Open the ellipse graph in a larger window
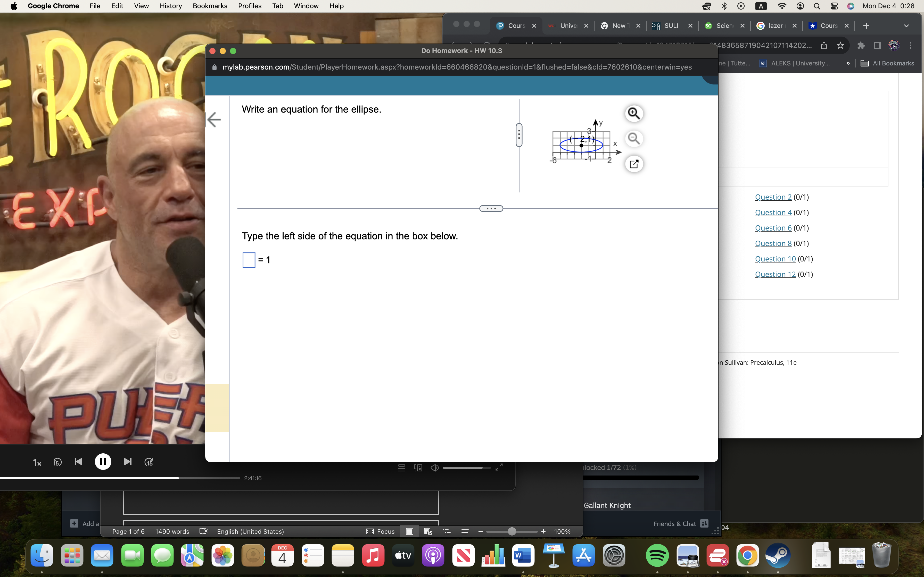Image resolution: width=924 pixels, height=577 pixels. coord(634,164)
